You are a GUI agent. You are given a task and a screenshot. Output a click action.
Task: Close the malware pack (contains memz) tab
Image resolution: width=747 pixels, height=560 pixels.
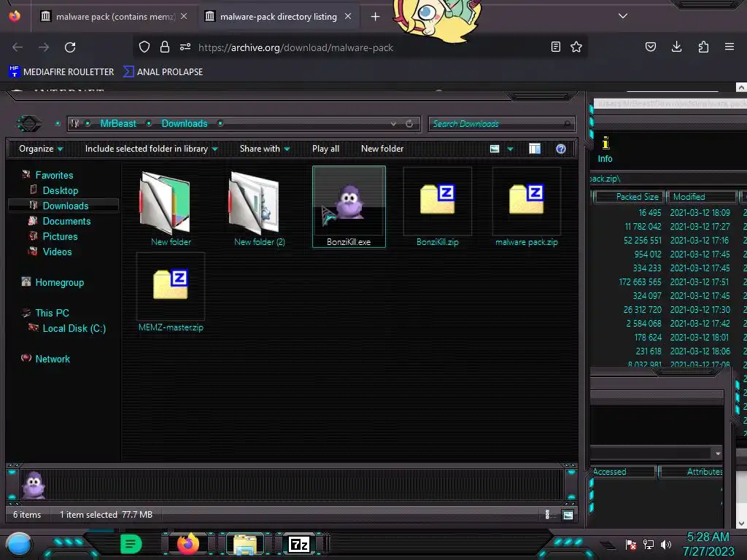pos(184,17)
